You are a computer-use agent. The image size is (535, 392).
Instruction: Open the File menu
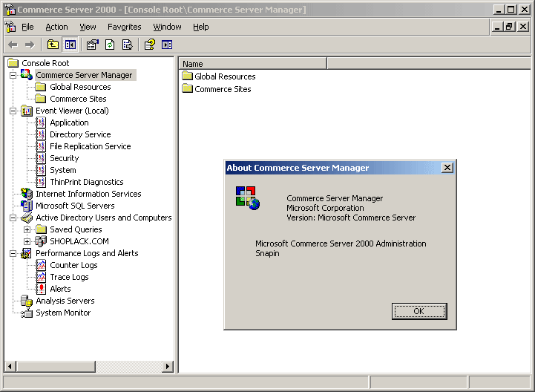click(x=27, y=27)
